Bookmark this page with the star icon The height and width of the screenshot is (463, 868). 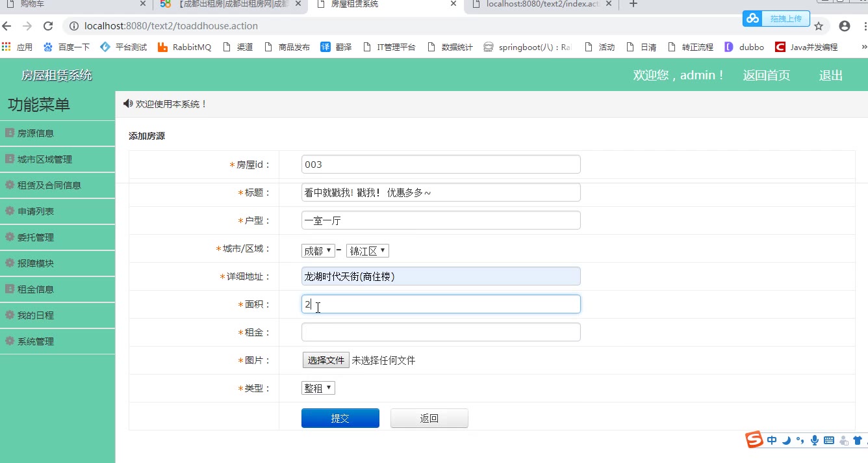point(819,26)
